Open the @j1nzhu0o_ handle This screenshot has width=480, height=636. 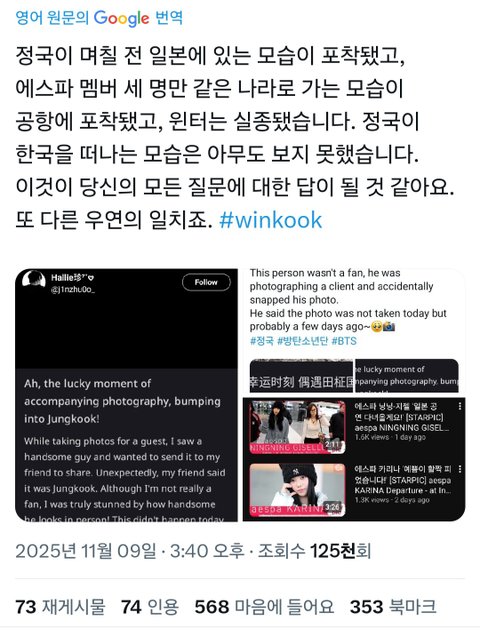click(x=73, y=290)
